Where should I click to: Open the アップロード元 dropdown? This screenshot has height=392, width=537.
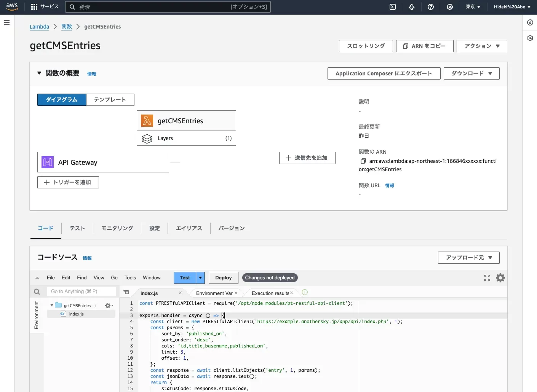(469, 258)
